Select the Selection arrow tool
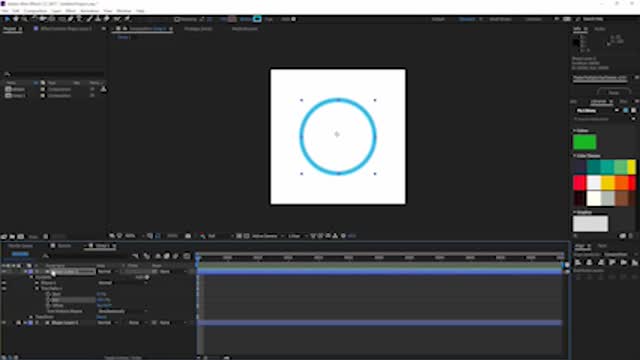The width and height of the screenshot is (640, 360). [x=7, y=19]
